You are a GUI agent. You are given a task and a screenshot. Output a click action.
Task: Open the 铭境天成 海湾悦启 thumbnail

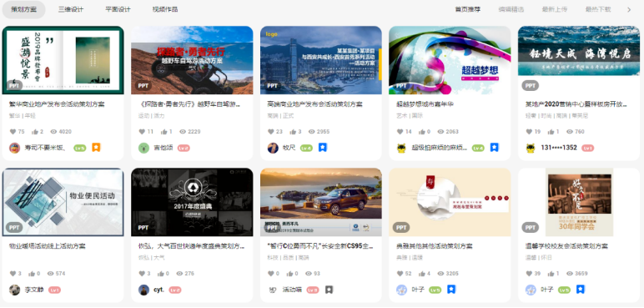click(579, 60)
